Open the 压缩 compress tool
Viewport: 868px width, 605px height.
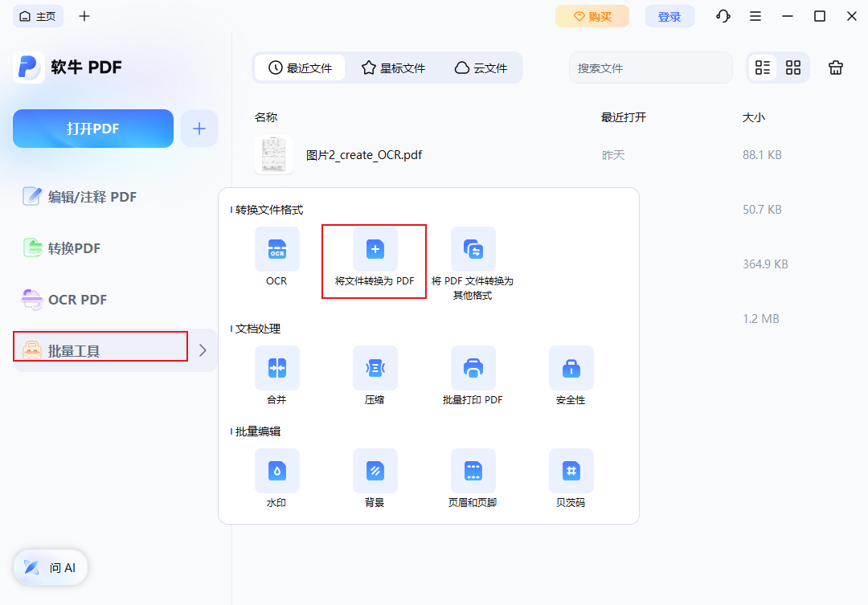coord(375,368)
